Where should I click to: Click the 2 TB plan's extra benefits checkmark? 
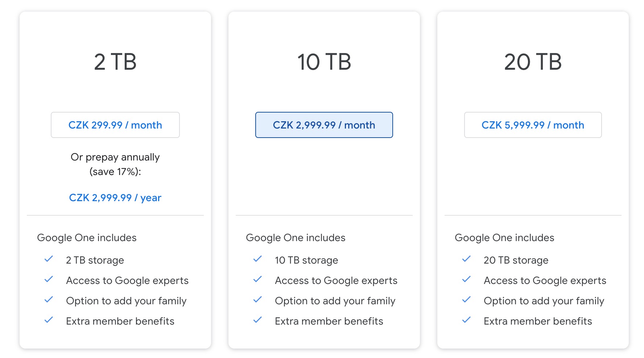[x=49, y=320]
